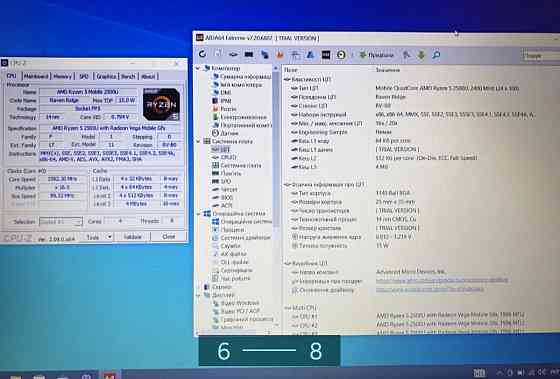Image resolution: width=560 pixels, height=379 pixels.
Task: Click the blue computer icon in AIDA64 toolbar
Action: coord(265,55)
